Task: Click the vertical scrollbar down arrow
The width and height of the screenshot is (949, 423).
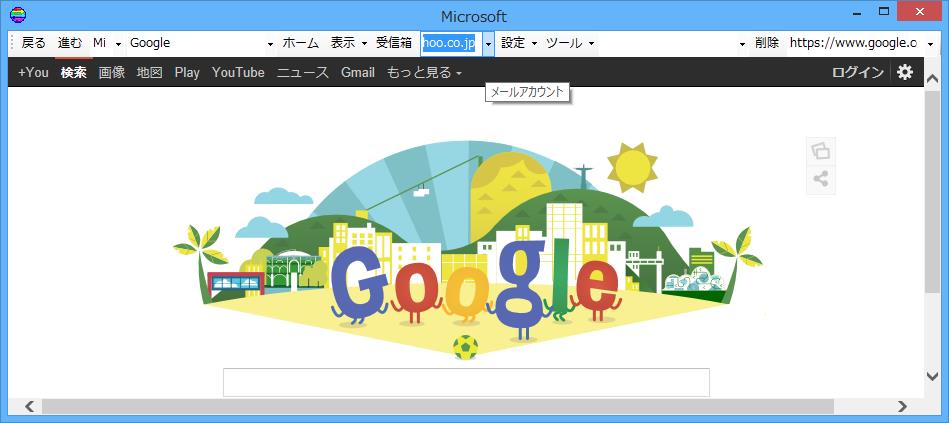Action: pyautogui.click(x=933, y=376)
